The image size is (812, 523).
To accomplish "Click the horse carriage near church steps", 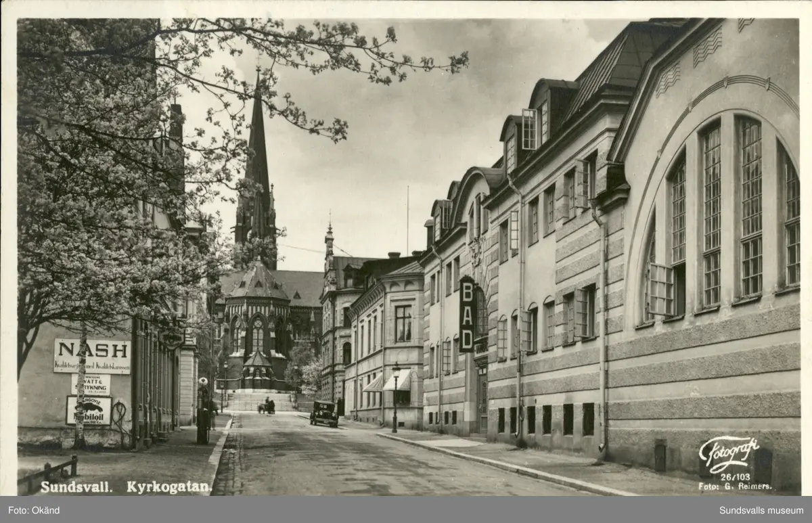I will (x=267, y=406).
